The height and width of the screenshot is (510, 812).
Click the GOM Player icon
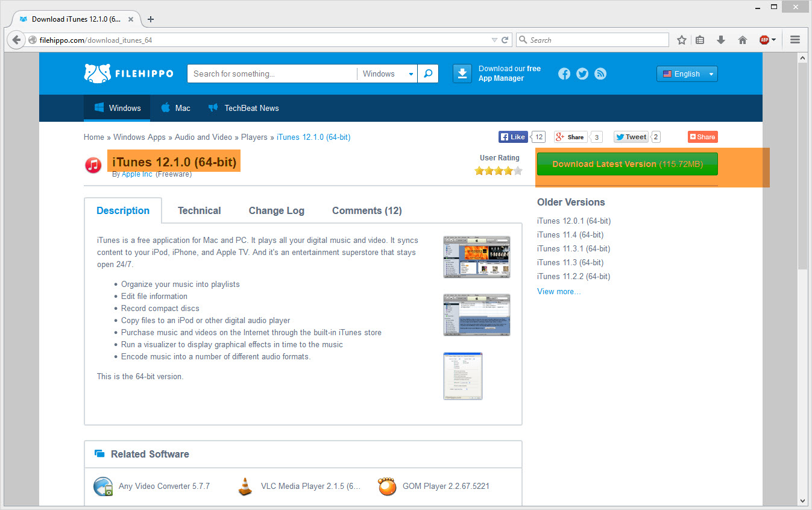click(x=387, y=486)
